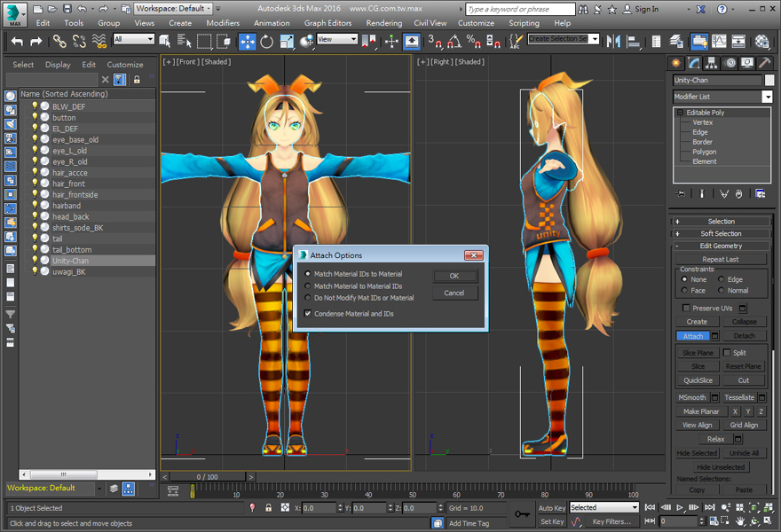Click OK in Attach Options dialog

coord(454,276)
